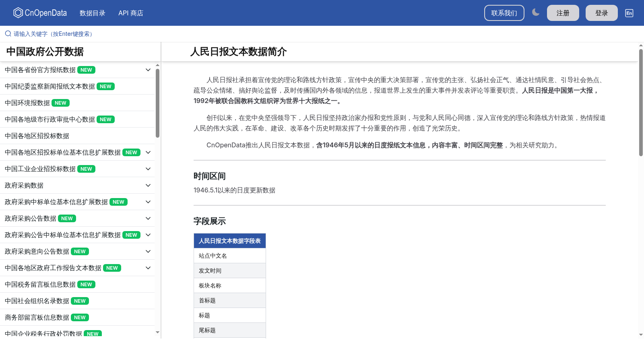Expand 政府采购中标单位基本信息扩展数据 chevron

click(x=148, y=202)
